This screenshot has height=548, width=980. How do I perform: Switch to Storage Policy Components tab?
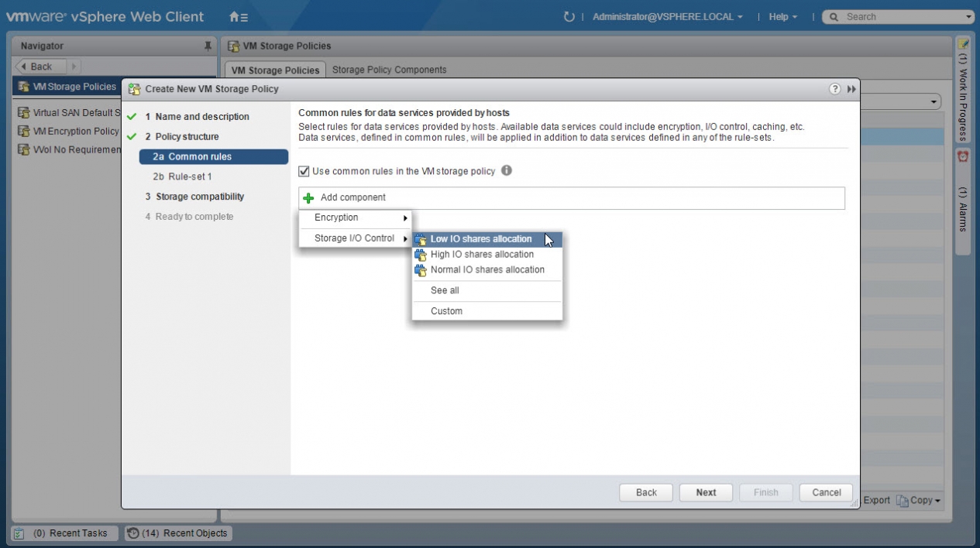[389, 70]
